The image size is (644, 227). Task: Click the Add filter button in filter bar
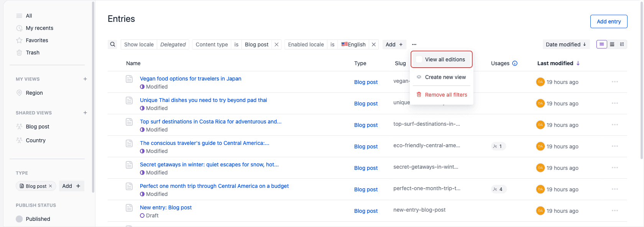pyautogui.click(x=394, y=44)
